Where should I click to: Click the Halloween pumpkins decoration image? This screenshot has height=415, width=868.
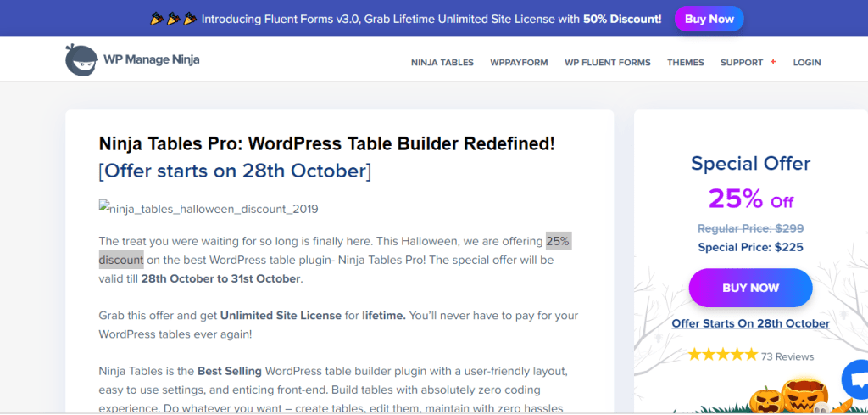[x=789, y=396]
